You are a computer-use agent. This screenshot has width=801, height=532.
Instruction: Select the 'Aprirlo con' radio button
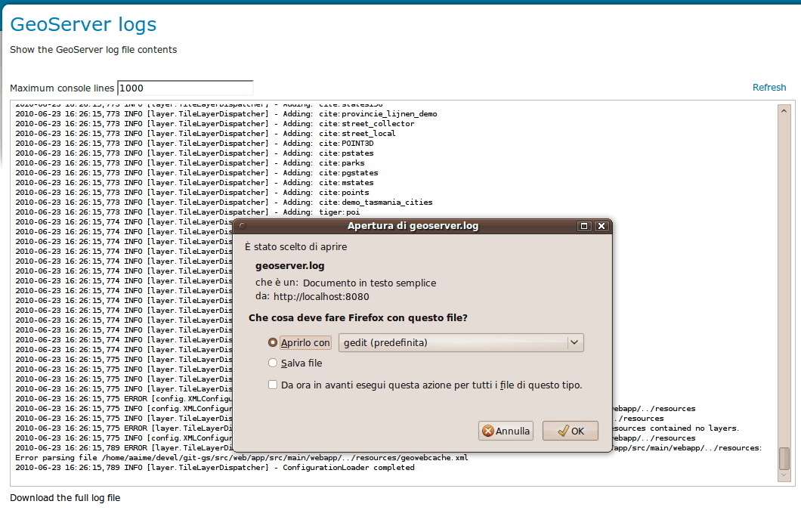click(273, 342)
